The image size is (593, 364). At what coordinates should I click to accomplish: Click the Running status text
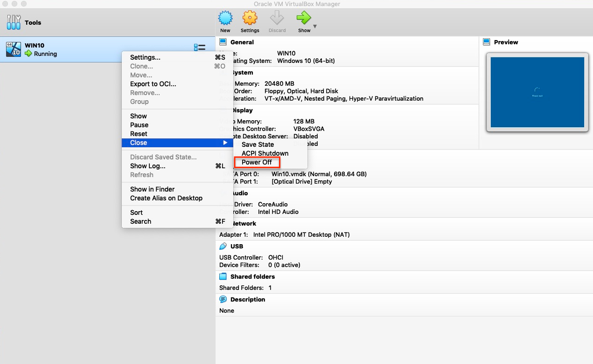45,54
